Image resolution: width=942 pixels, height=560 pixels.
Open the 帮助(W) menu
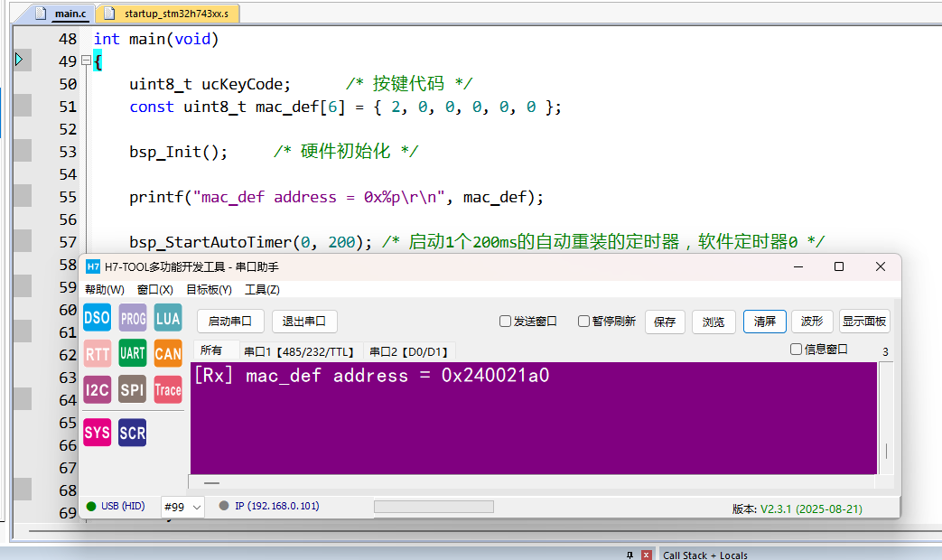[105, 290]
